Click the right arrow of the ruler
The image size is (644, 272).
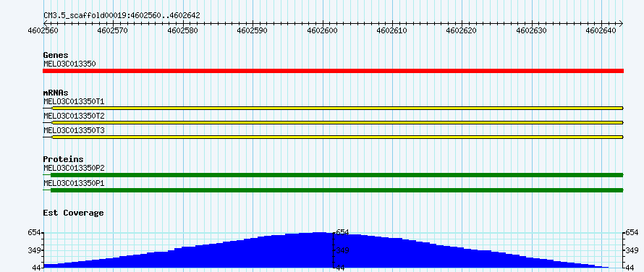pos(621,23)
